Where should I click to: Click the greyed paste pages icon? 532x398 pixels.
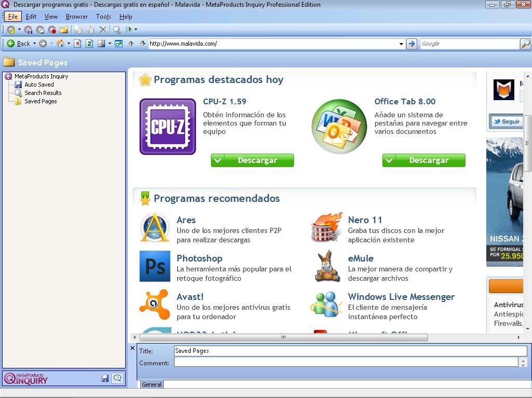(x=90, y=30)
